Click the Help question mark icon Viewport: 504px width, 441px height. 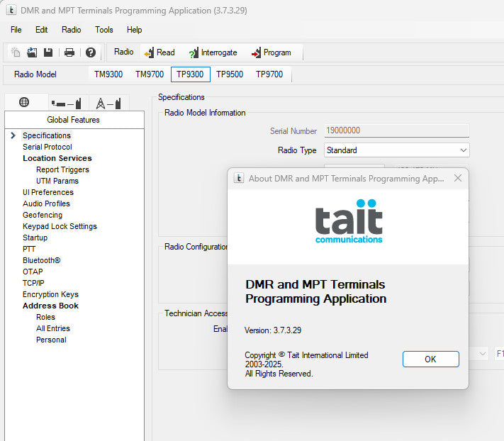click(91, 52)
